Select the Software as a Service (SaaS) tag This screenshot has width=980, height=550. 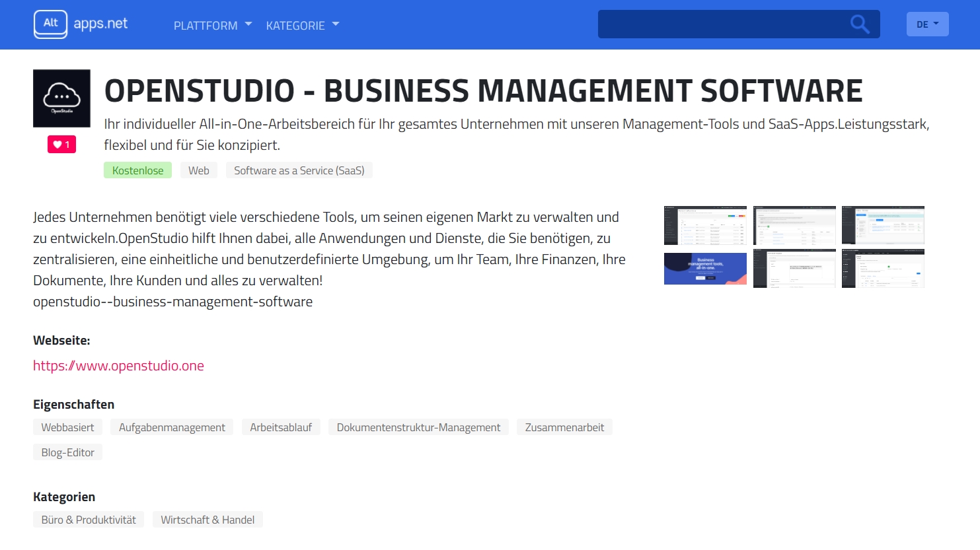tap(299, 170)
